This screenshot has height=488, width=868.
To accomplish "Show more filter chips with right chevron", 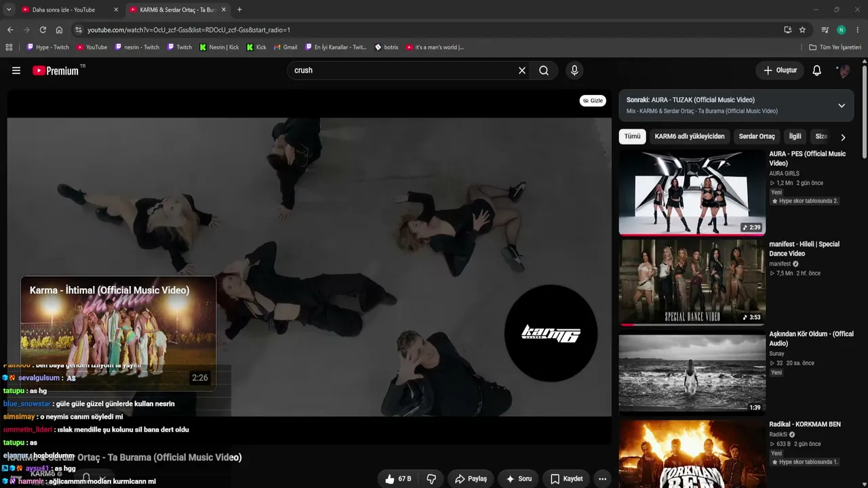I will 843,137.
